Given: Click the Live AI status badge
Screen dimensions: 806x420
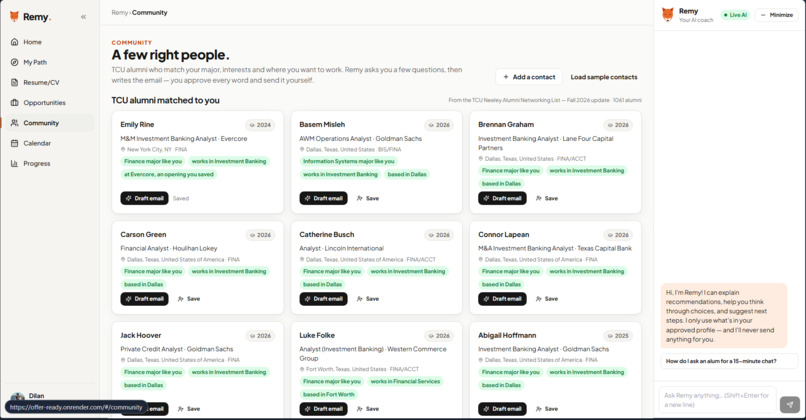Looking at the screenshot, I should point(735,15).
